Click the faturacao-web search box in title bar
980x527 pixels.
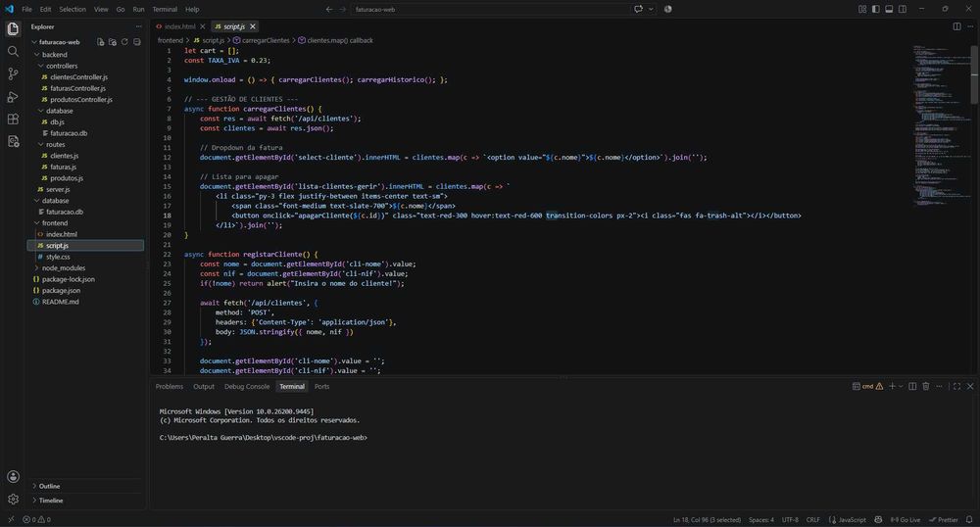point(491,10)
